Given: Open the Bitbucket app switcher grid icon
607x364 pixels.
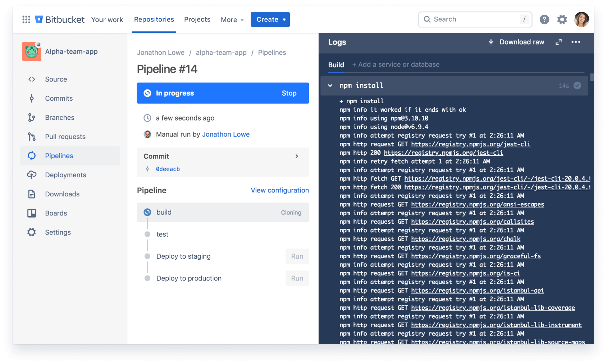Looking at the screenshot, I should (x=26, y=19).
